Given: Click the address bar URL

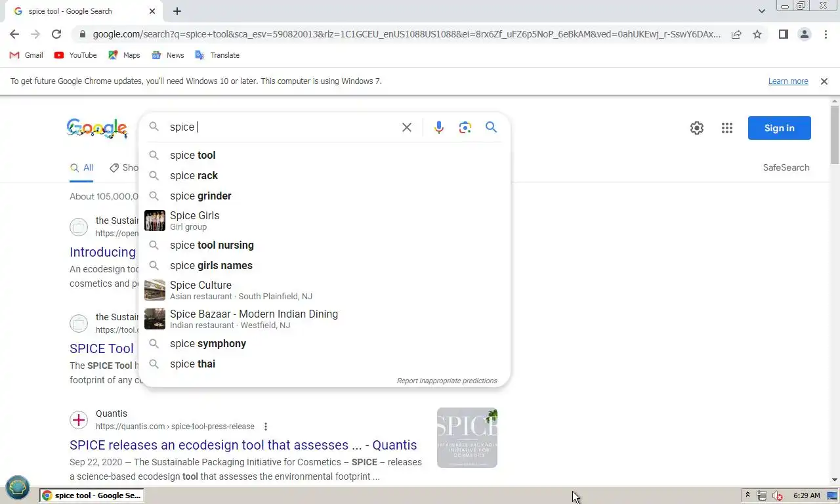Looking at the screenshot, I should pyautogui.click(x=406, y=34).
